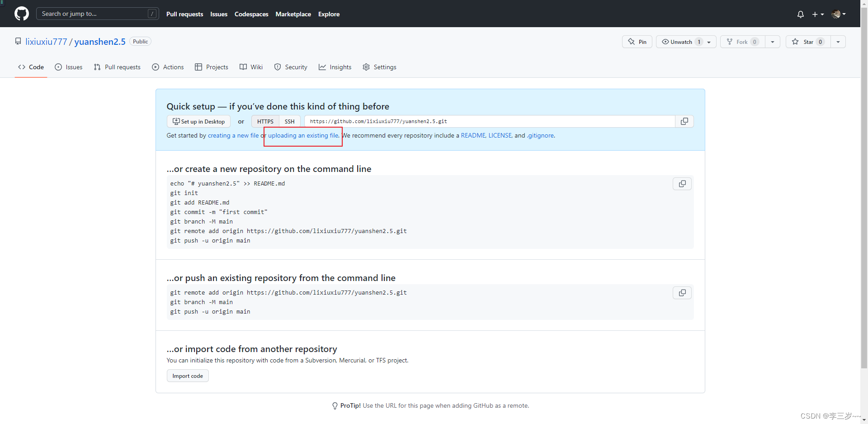Open the yuanshen2.5 repository name link
The image size is (868, 424).
[100, 42]
